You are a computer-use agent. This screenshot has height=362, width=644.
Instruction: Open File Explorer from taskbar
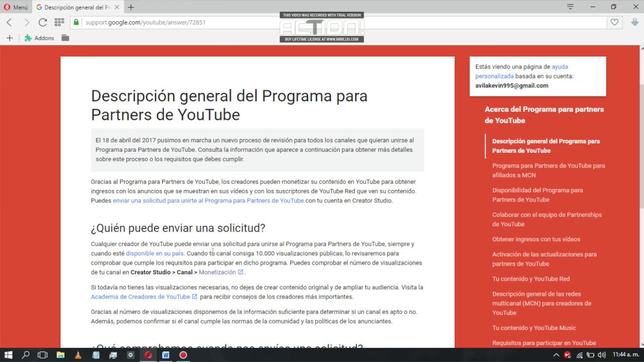pos(60,355)
